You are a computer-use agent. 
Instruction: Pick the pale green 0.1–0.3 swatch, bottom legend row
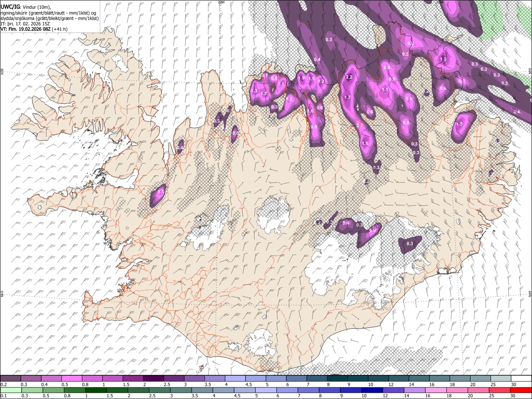[x=10, y=390]
